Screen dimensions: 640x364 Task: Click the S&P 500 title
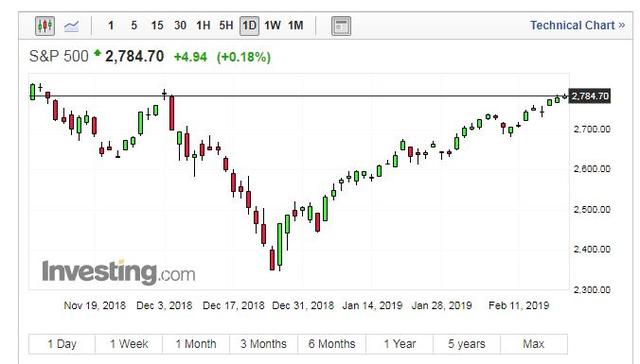tap(59, 56)
